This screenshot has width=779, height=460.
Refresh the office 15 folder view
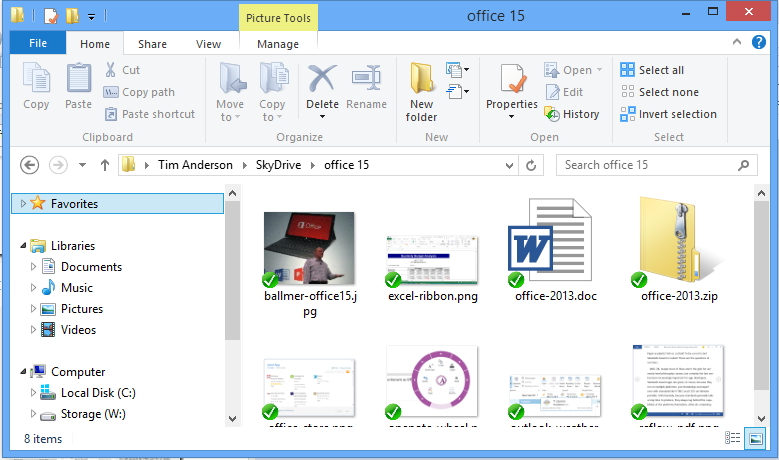(531, 165)
